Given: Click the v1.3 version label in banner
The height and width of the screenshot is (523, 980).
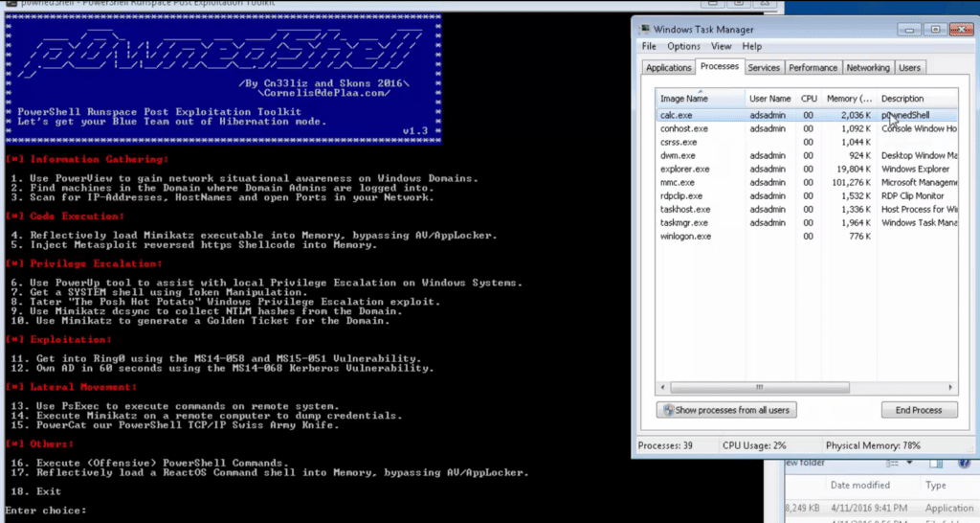Looking at the screenshot, I should click(x=415, y=130).
